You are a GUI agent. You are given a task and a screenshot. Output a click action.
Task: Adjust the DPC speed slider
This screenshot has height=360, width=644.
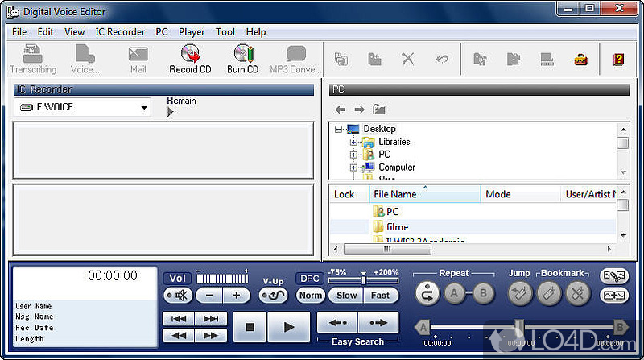click(364, 279)
